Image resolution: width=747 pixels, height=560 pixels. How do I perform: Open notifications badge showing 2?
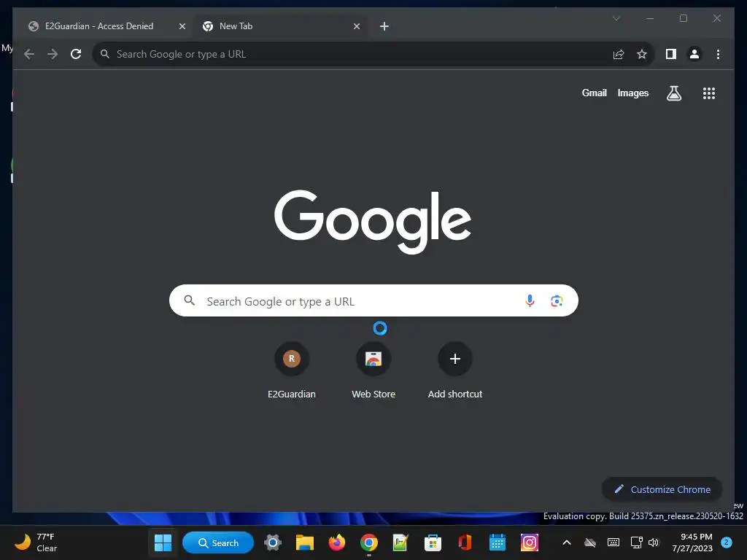[x=727, y=542]
